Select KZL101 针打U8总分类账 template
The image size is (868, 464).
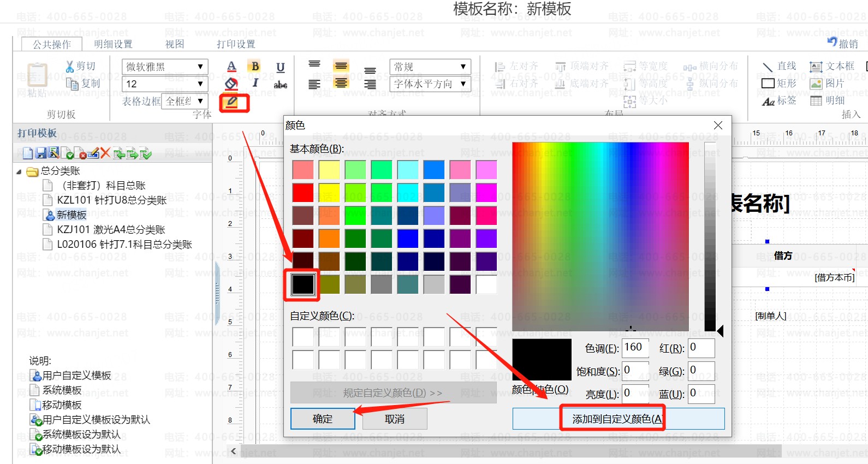[x=112, y=200]
